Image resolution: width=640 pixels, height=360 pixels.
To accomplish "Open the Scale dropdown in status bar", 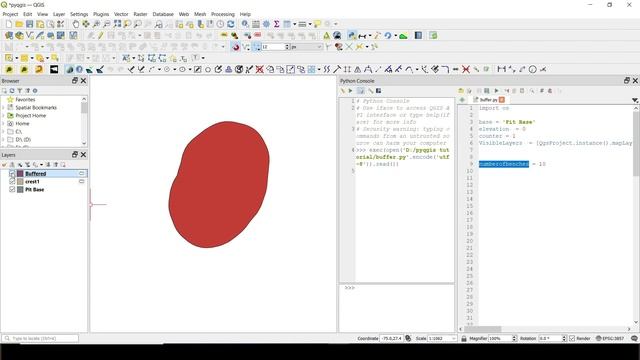I will click(453, 338).
